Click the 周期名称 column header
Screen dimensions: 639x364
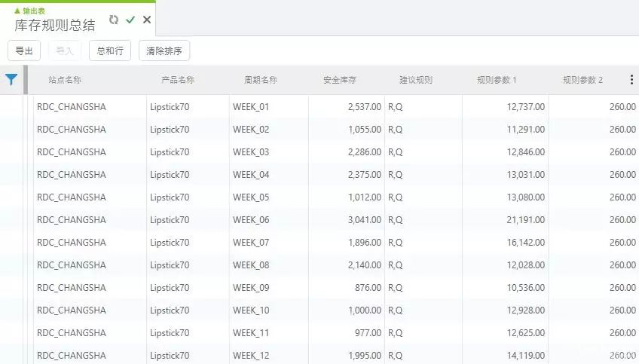click(x=261, y=80)
